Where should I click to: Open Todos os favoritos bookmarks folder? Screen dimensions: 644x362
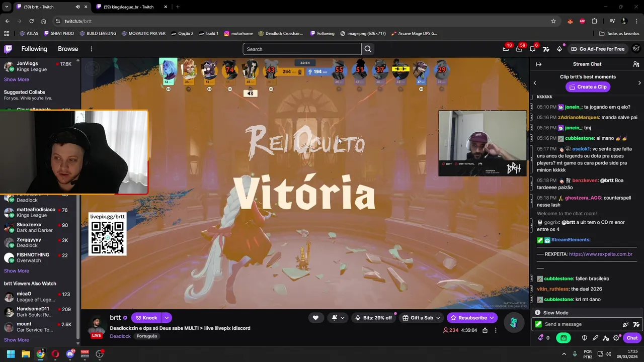tap(619, 34)
